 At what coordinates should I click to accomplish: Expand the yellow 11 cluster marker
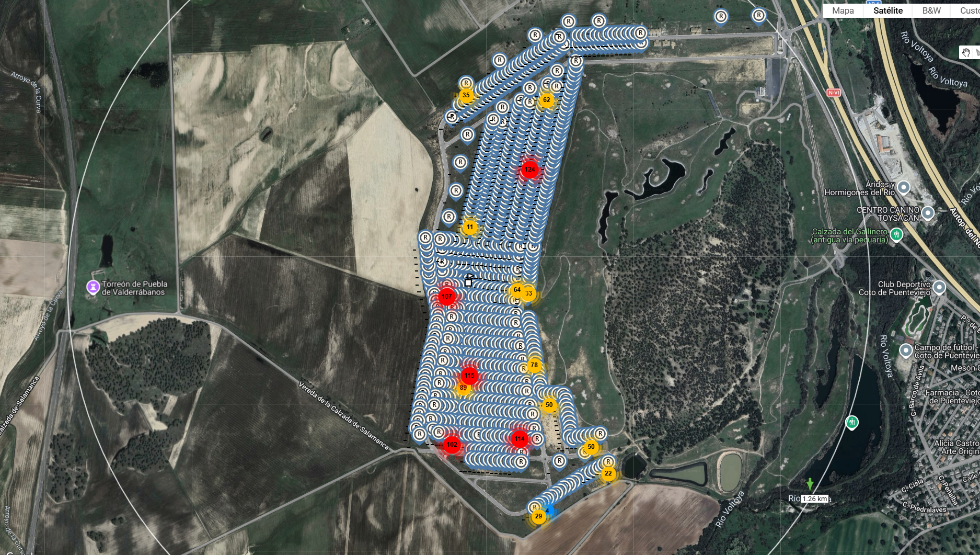tap(470, 227)
